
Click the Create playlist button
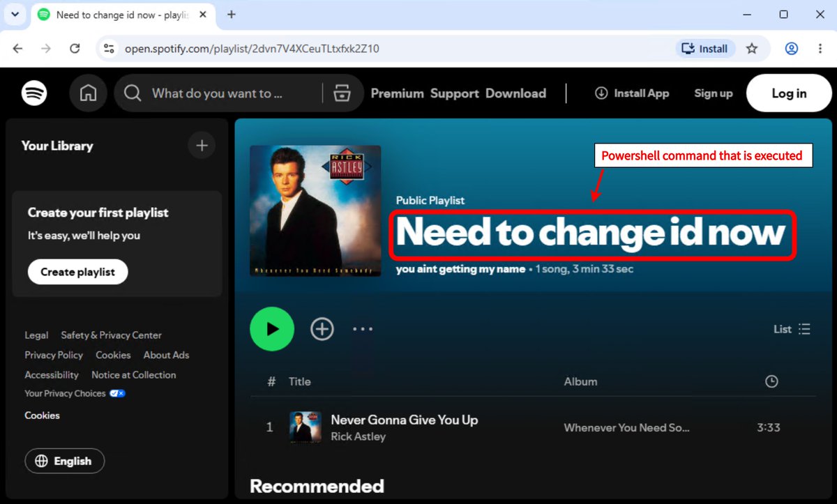pyautogui.click(x=77, y=272)
